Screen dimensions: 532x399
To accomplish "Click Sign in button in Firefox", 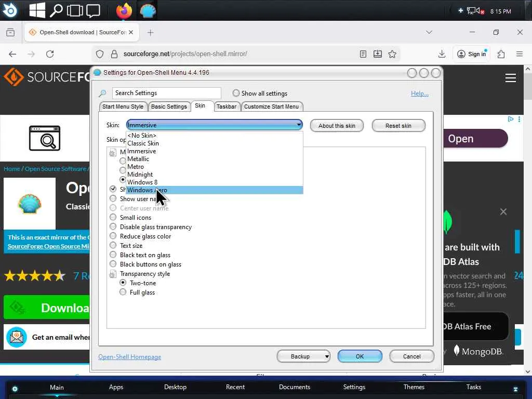I will click(x=472, y=54).
